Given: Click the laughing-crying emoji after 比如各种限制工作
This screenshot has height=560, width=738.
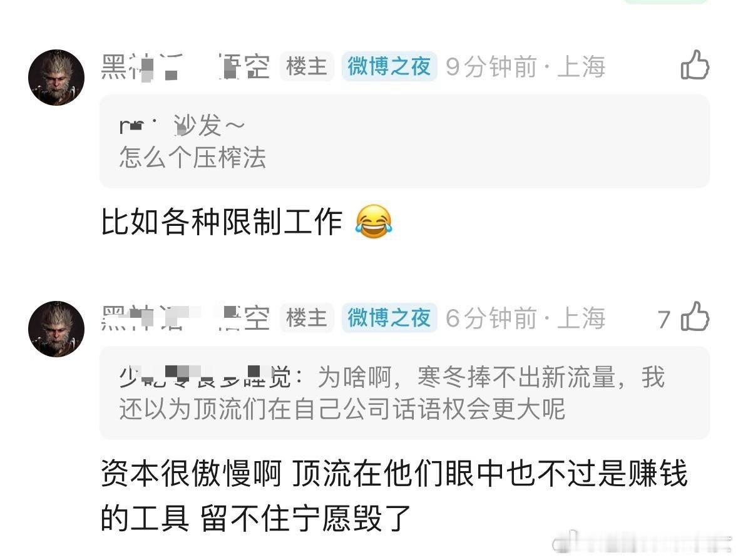Looking at the screenshot, I should click(373, 221).
